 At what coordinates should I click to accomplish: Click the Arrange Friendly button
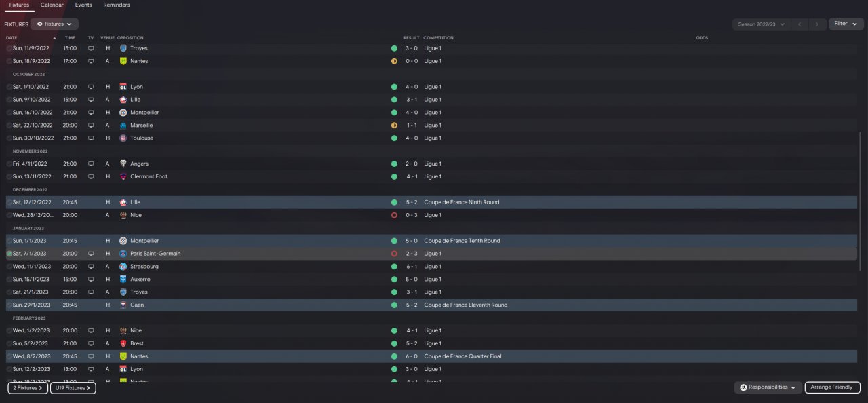coord(832,387)
